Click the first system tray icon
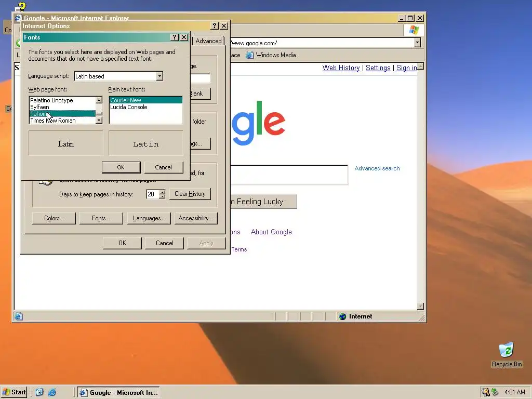The height and width of the screenshot is (399, 532). 486,392
